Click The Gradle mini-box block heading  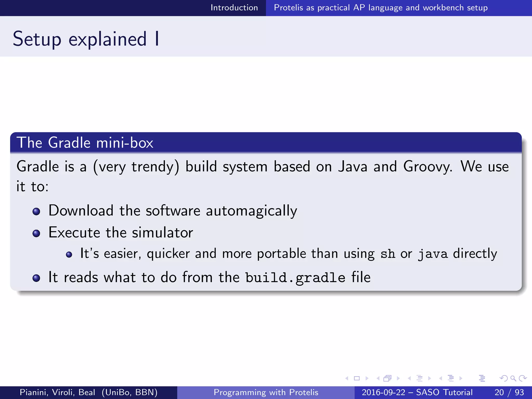(85, 143)
